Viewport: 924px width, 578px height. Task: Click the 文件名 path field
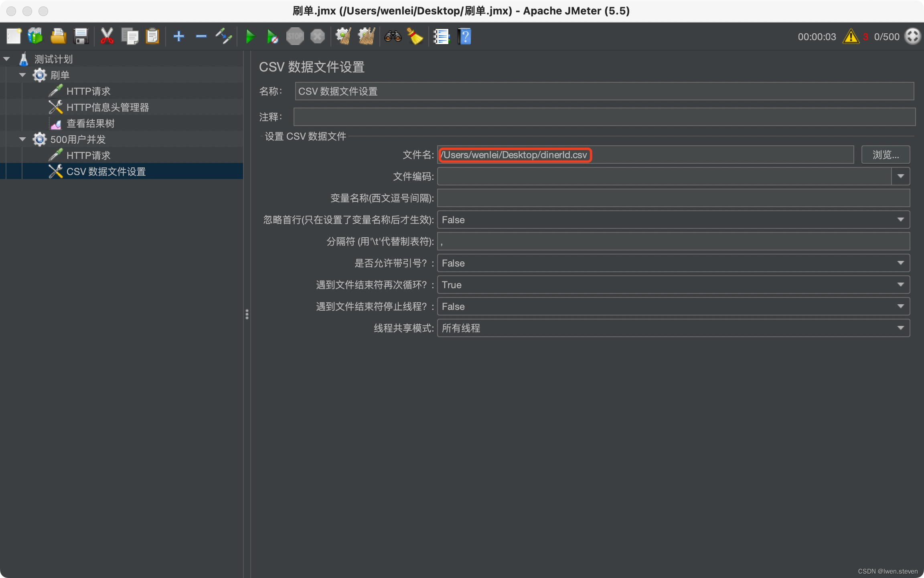(645, 155)
